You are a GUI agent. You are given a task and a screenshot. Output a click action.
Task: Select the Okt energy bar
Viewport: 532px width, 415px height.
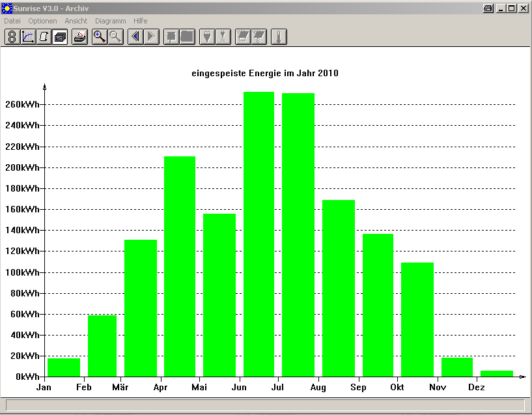pos(417,320)
